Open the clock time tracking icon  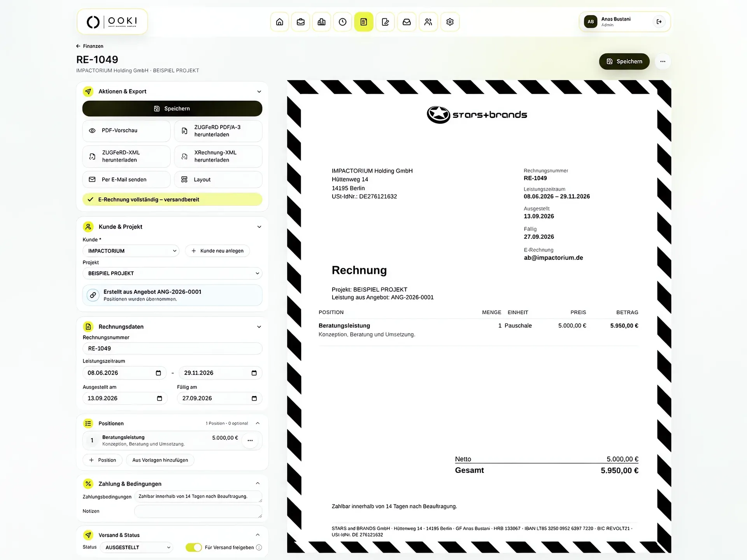[x=343, y=22]
